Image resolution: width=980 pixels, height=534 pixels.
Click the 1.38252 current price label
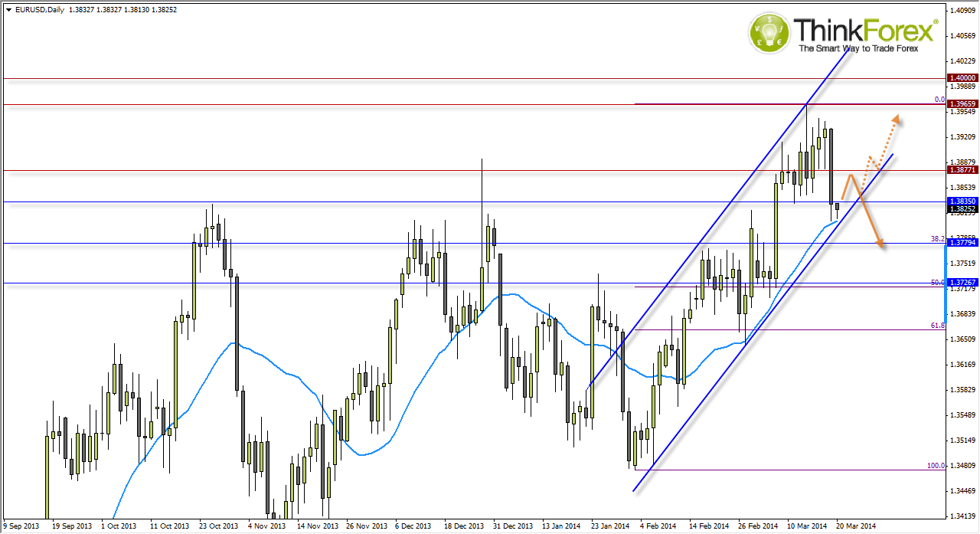pos(962,209)
